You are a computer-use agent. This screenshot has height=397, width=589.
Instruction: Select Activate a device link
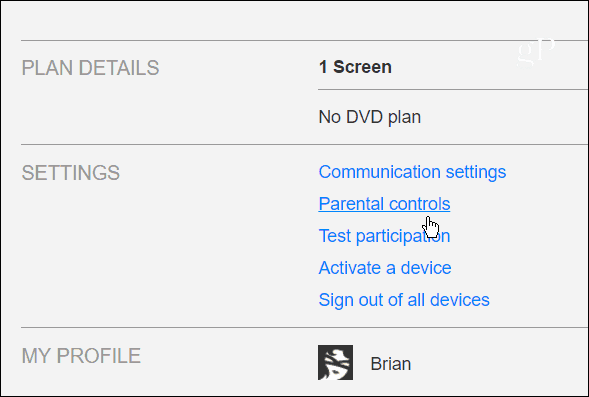coord(385,268)
